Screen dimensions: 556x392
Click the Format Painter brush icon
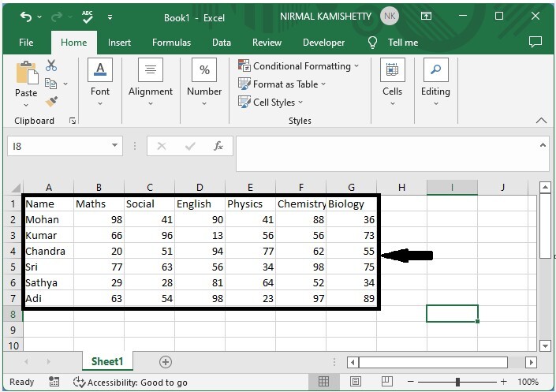point(51,102)
